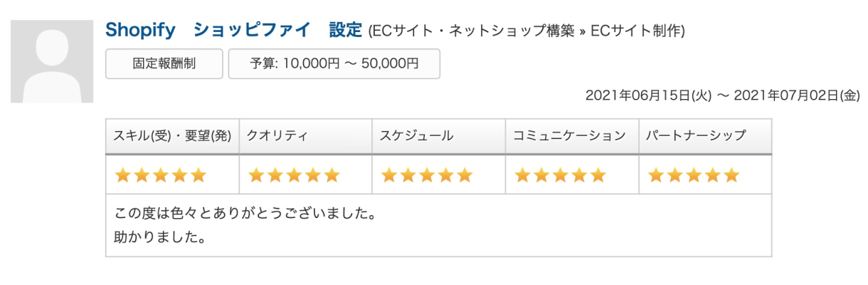Click the third star under スケジュール rating
The width and height of the screenshot is (868, 285).
tap(427, 175)
